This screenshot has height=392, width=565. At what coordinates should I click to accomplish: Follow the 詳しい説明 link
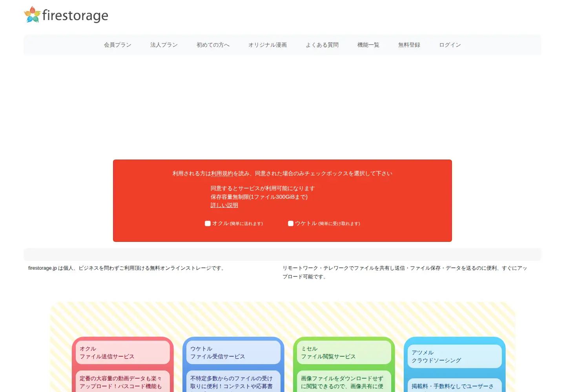224,205
